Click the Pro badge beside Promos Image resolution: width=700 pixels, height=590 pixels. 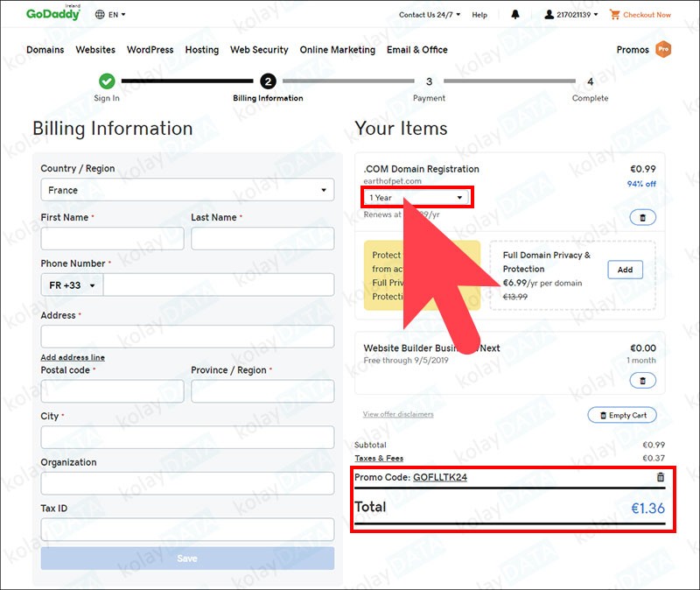[x=663, y=50]
